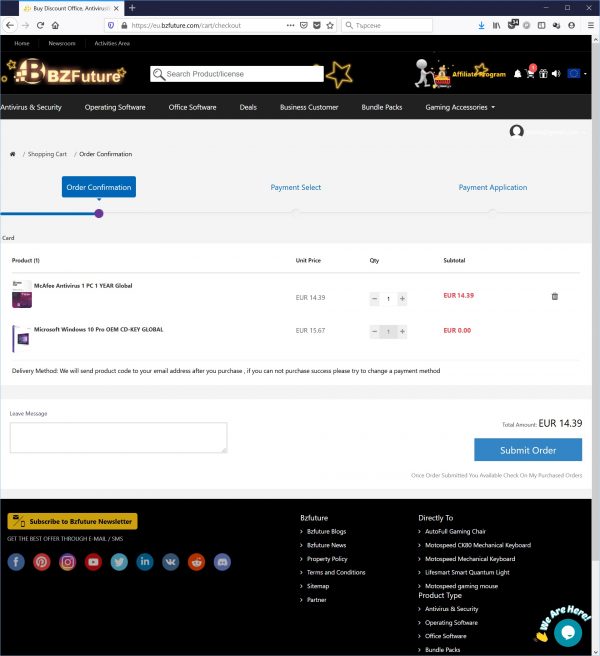
Task: Open VK social icon in footer
Action: pyautogui.click(x=171, y=562)
